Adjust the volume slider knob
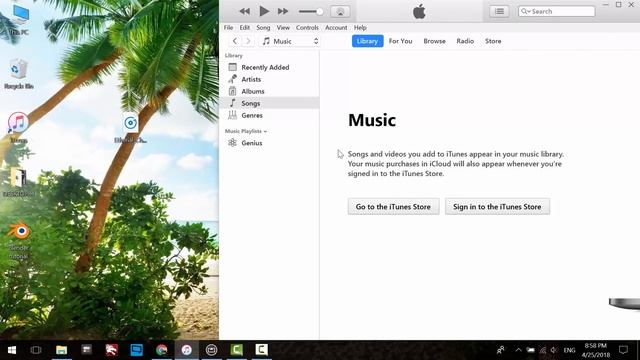 [320, 11]
